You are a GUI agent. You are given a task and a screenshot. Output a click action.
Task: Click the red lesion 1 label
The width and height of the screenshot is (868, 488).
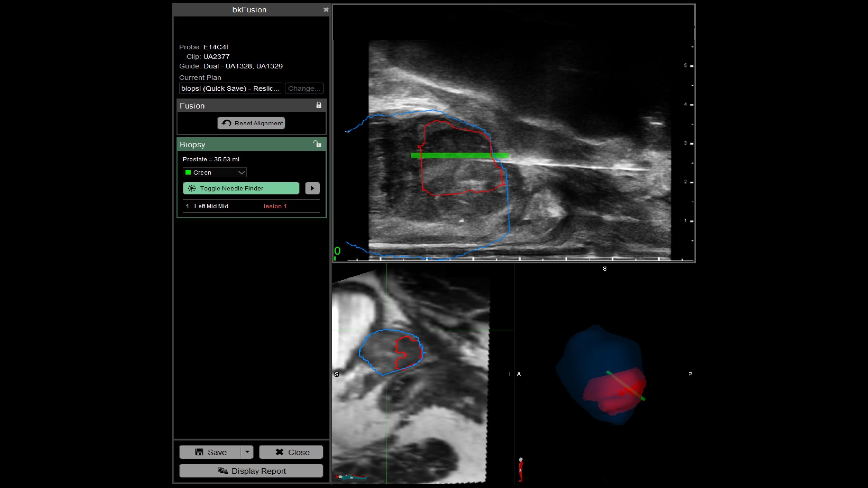click(x=275, y=206)
